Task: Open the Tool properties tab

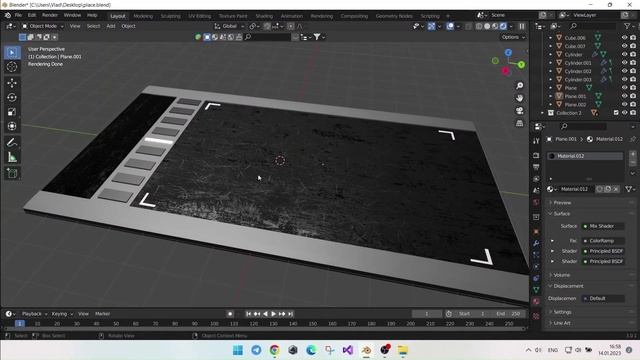Action: click(x=536, y=141)
